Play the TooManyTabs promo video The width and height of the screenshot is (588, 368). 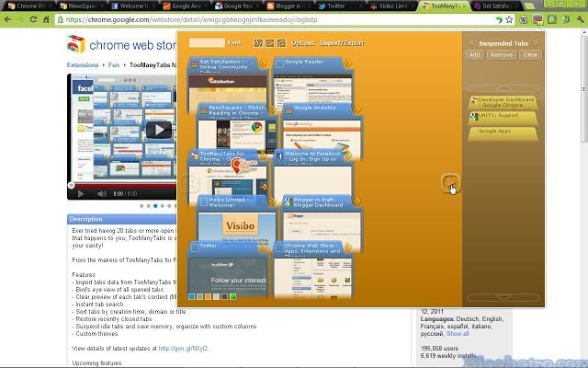tap(159, 130)
